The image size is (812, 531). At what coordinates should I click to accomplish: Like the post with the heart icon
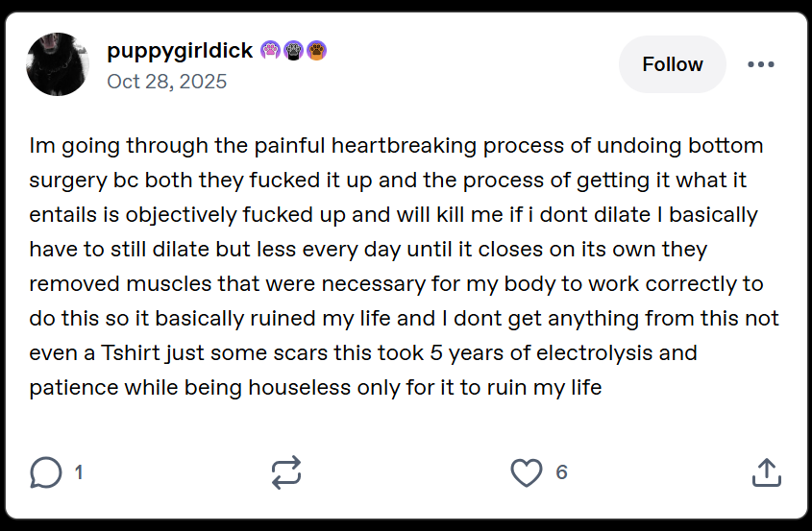pyautogui.click(x=526, y=472)
